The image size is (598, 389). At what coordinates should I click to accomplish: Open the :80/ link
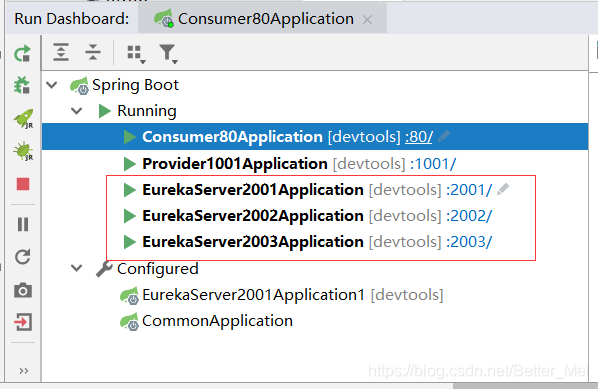419,137
